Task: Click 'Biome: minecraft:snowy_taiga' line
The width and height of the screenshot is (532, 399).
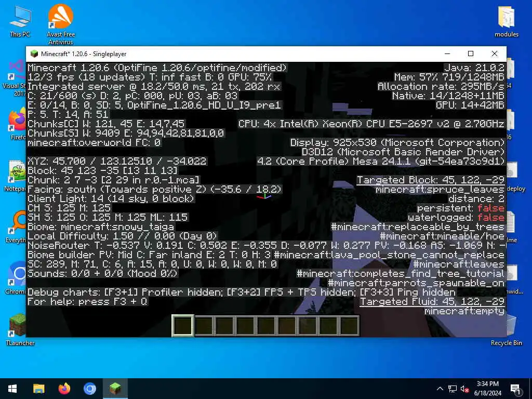Action: point(101,227)
